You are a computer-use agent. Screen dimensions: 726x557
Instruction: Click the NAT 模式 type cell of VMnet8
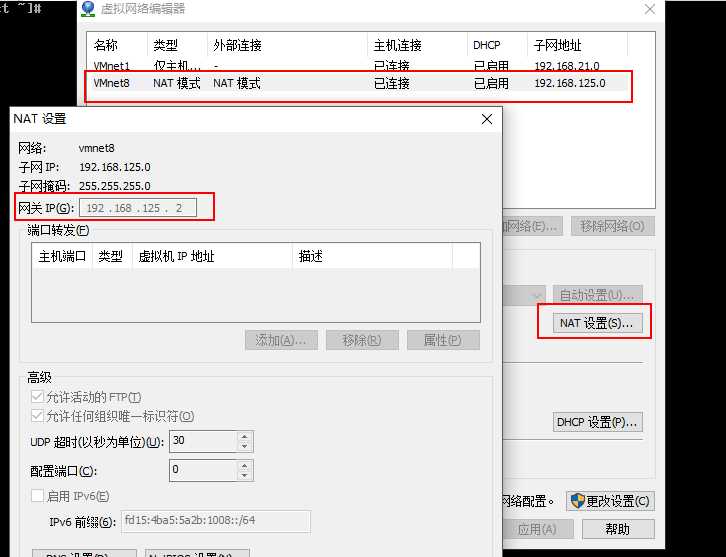pos(177,83)
